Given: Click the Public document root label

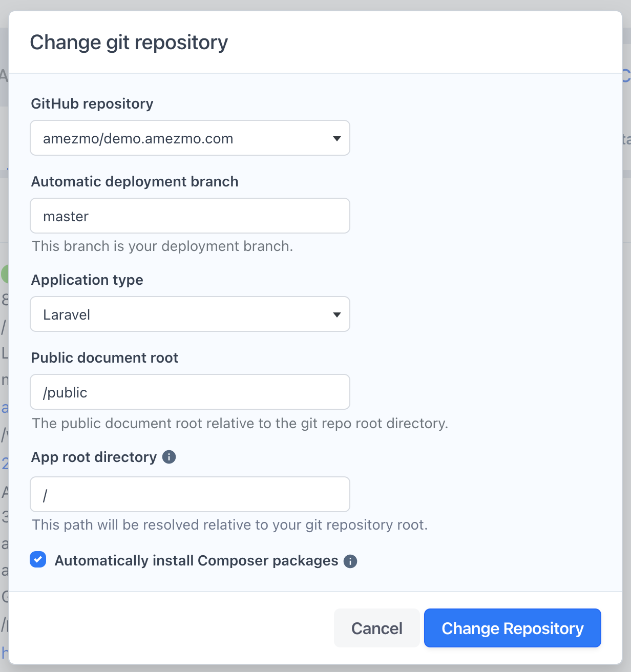Looking at the screenshot, I should click(x=104, y=358).
